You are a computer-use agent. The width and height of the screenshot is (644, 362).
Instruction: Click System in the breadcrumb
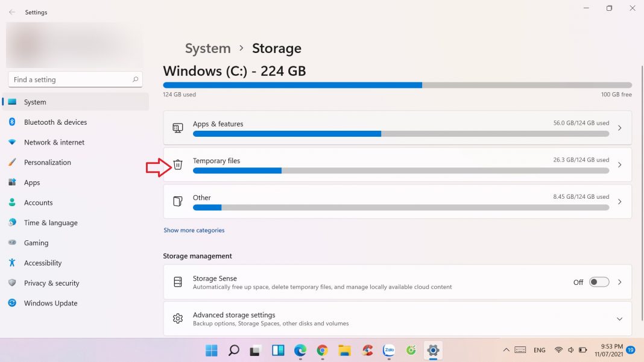(x=207, y=48)
